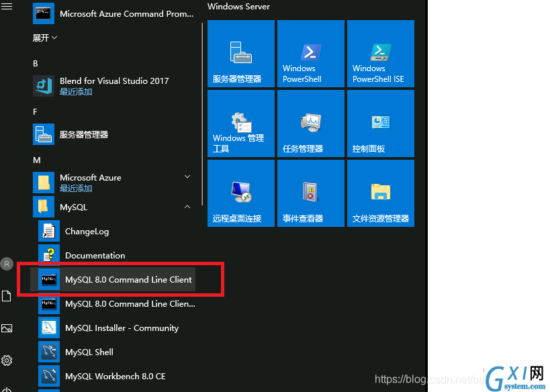This screenshot has width=550, height=392.
Task: Open the Windows PowerShell tile
Action: [x=311, y=54]
